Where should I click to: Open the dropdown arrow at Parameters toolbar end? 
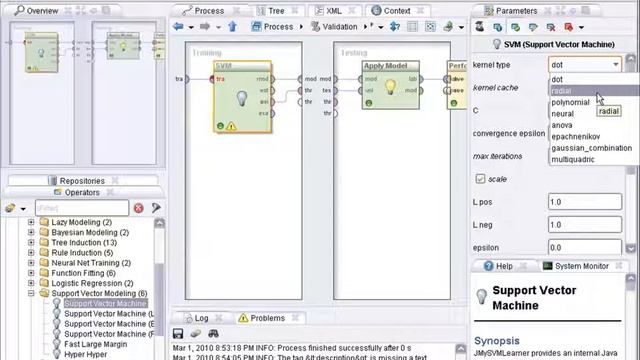(x=581, y=28)
